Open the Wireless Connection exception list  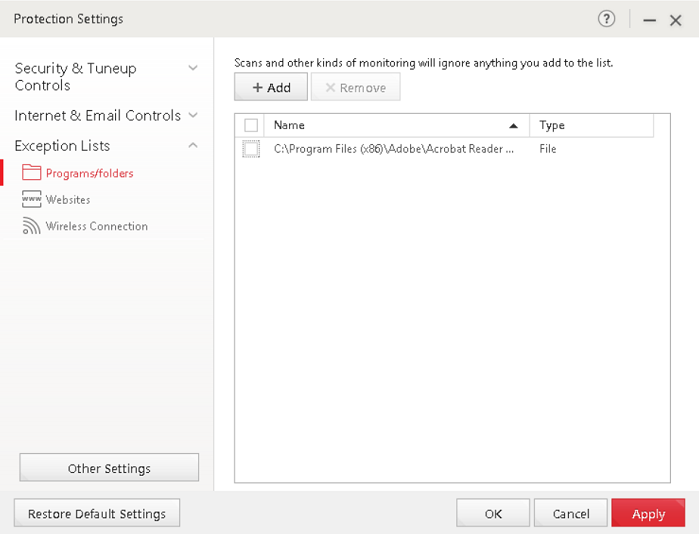(x=96, y=226)
